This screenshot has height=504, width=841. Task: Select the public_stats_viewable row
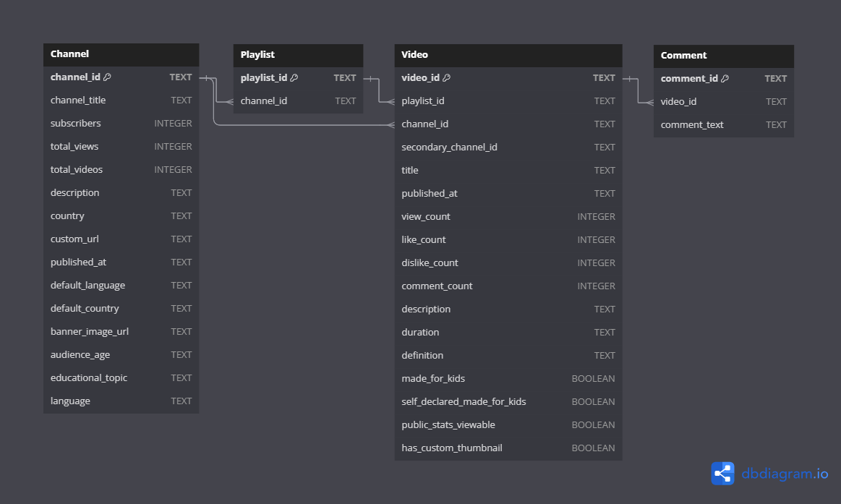(508, 425)
